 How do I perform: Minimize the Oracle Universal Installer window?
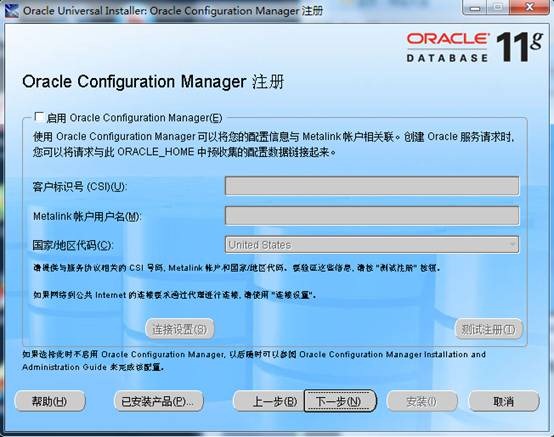tap(474, 7)
